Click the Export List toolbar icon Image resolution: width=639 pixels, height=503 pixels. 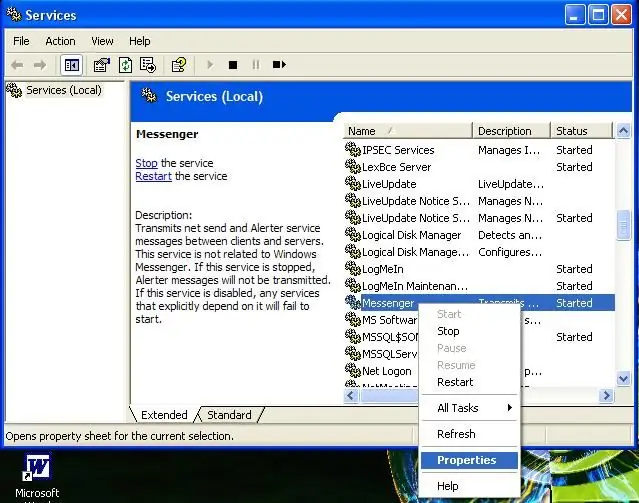pos(148,65)
